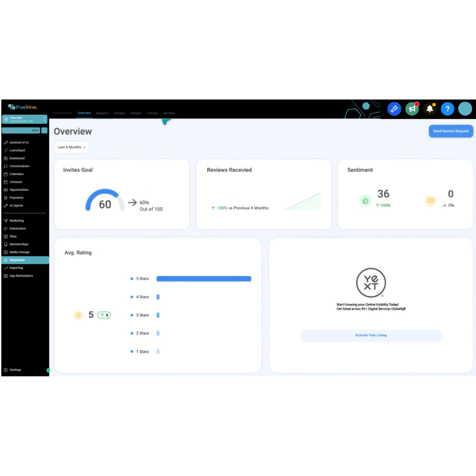Open the notifications bell icon
Viewport: 476px width, 476px height.
tap(430, 109)
